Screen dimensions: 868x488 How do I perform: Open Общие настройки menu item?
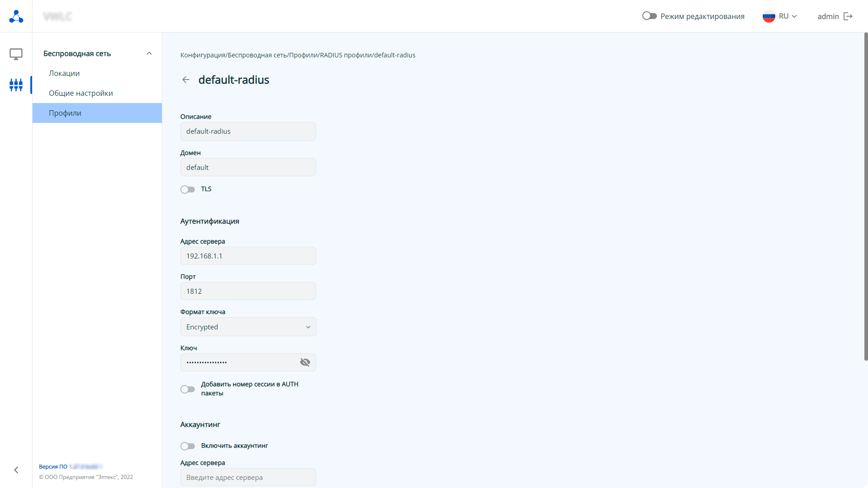pos(81,93)
